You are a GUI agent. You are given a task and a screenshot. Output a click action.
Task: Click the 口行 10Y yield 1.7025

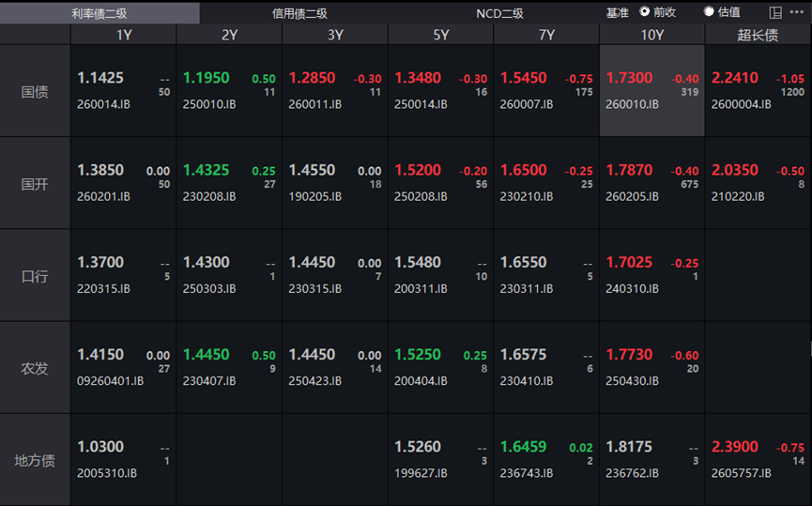(x=629, y=262)
